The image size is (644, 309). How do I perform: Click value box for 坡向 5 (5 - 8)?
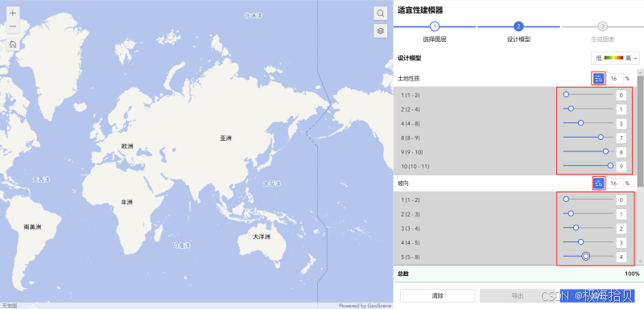621,257
